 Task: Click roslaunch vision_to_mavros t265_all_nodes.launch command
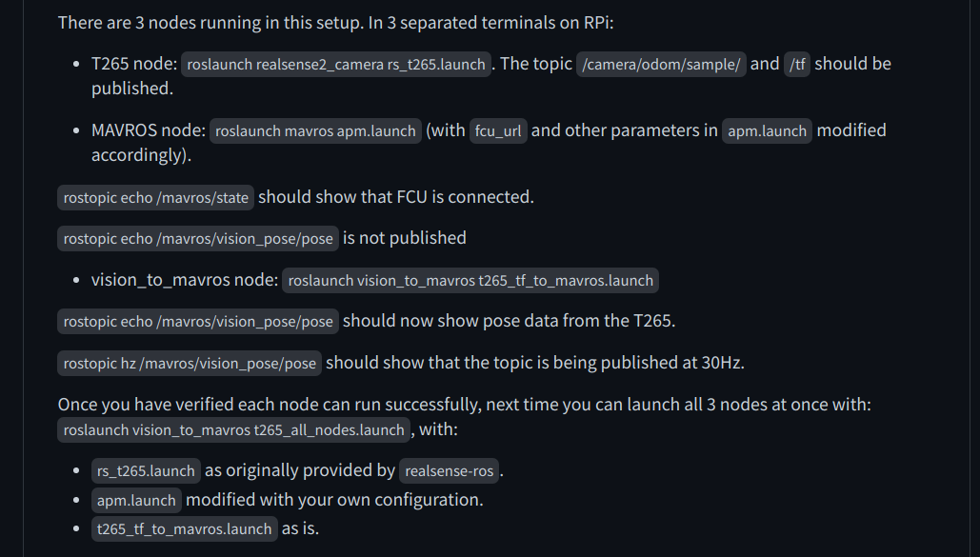click(x=233, y=430)
